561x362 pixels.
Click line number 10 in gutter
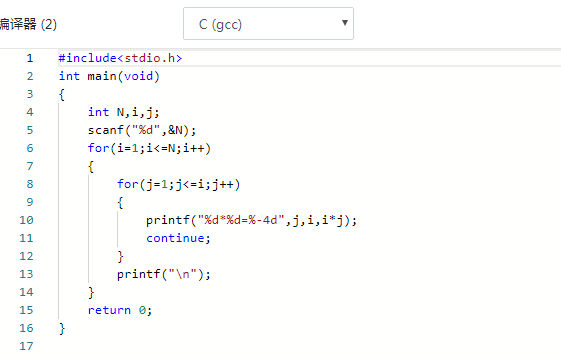coord(26,220)
